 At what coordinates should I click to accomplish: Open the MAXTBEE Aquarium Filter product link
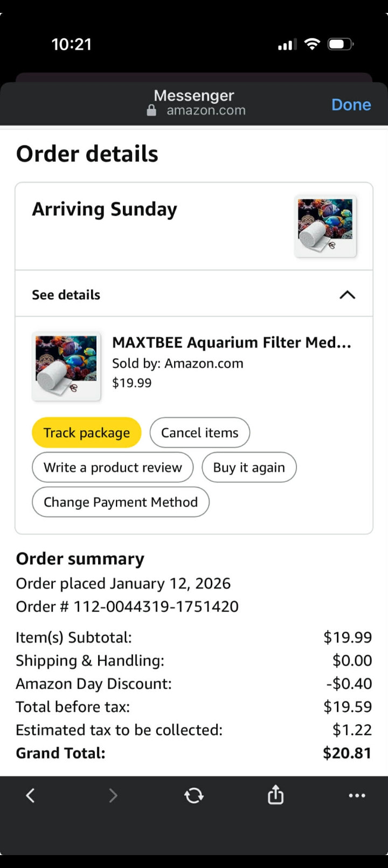tap(232, 342)
